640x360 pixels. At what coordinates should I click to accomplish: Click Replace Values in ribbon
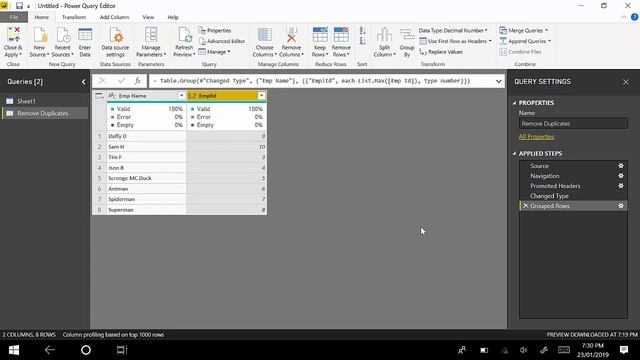point(441,52)
